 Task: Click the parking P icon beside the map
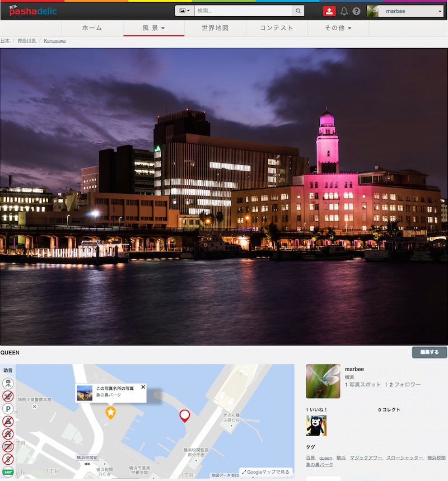[8, 408]
